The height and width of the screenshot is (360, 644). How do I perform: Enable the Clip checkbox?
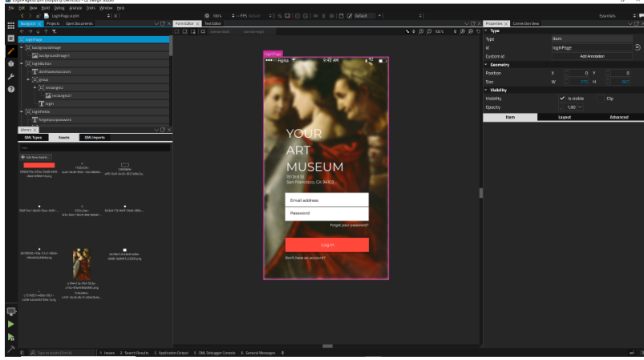[600, 99]
